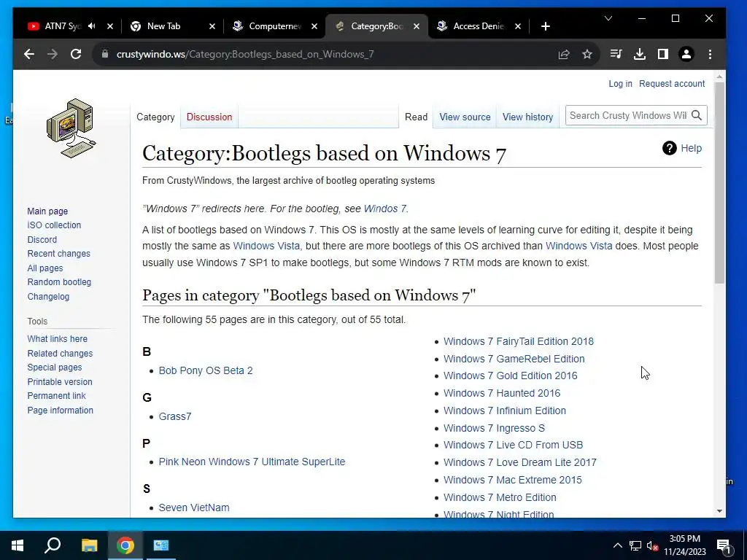Click the Chrome taskbar icon
The height and width of the screenshot is (560, 747).
(125, 545)
